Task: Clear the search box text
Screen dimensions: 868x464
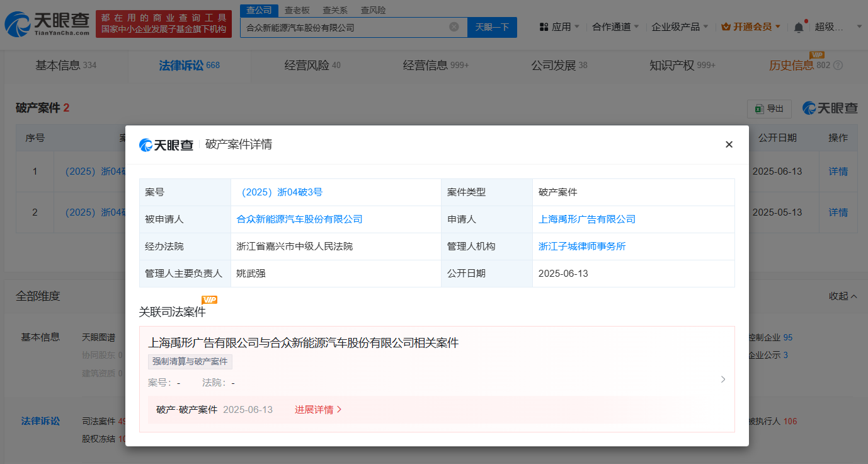Action: 454,27
